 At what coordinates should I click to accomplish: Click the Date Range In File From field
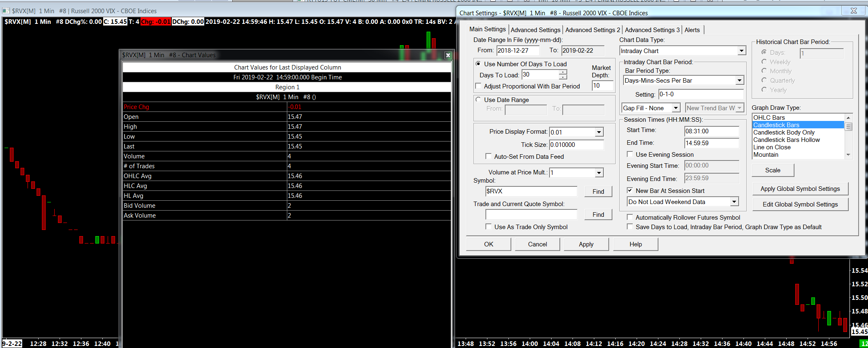[518, 51]
